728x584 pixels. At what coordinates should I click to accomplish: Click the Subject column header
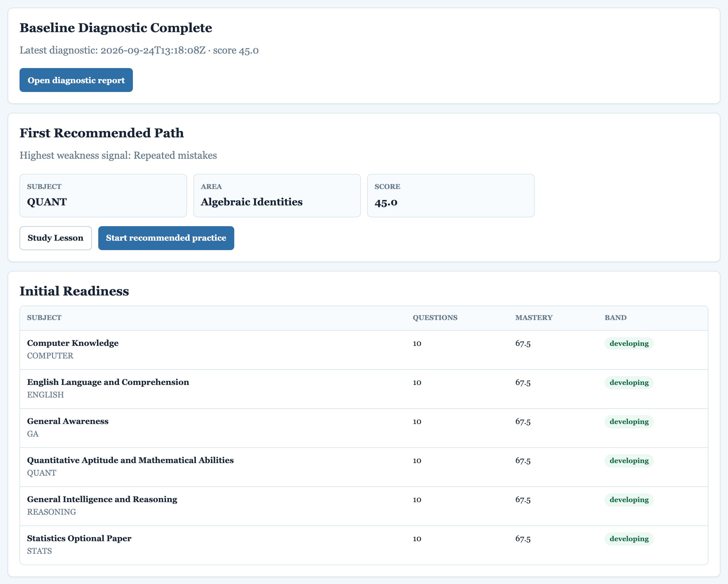(44, 318)
